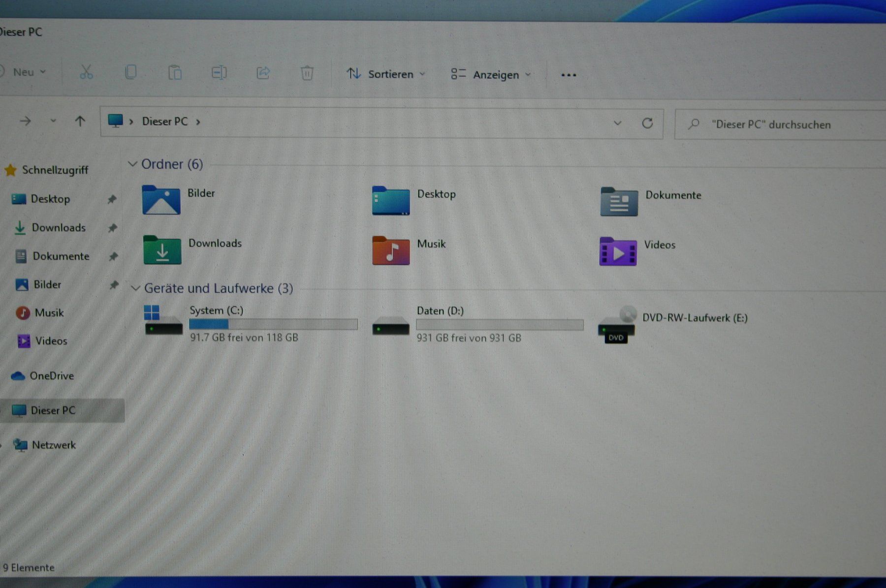Viewport: 886px width, 588px height.
Task: Refresh the Dieser PC view
Action: 647,123
